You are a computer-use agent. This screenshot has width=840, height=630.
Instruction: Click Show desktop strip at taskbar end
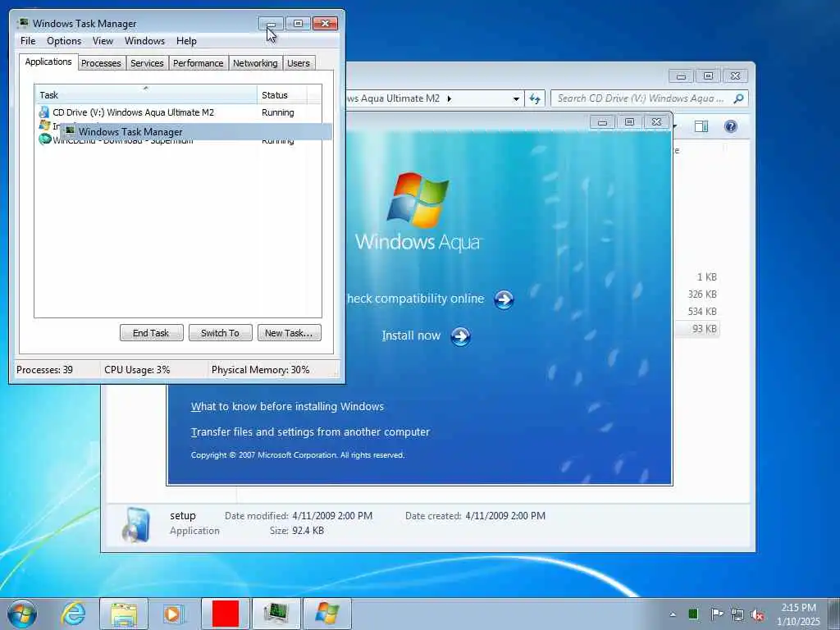pyautogui.click(x=834, y=614)
